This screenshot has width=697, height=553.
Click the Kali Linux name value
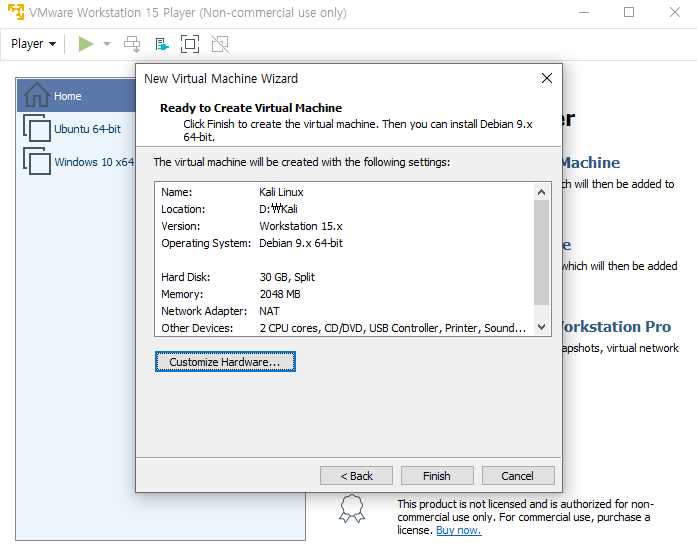281,192
